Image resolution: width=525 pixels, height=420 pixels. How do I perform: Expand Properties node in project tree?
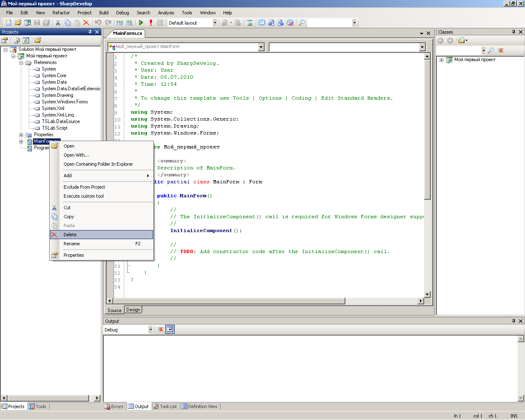(21, 135)
